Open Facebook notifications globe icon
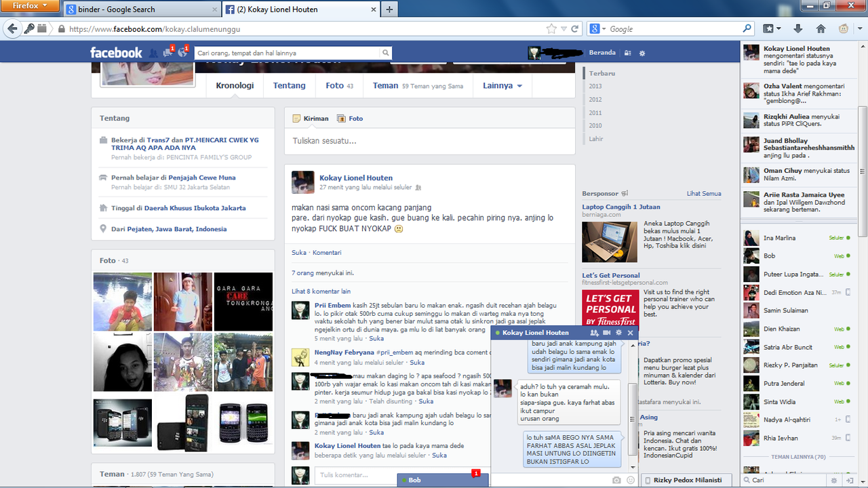This screenshot has height=488, width=868. [182, 52]
